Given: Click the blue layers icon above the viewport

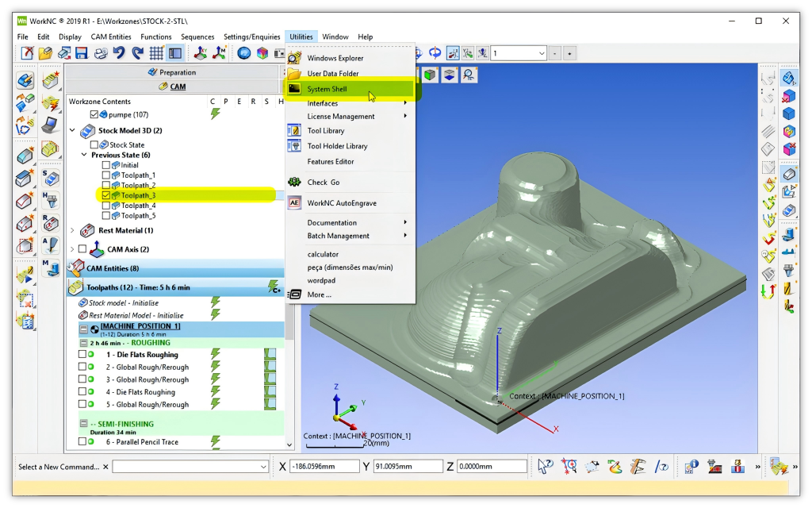Looking at the screenshot, I should (x=449, y=75).
